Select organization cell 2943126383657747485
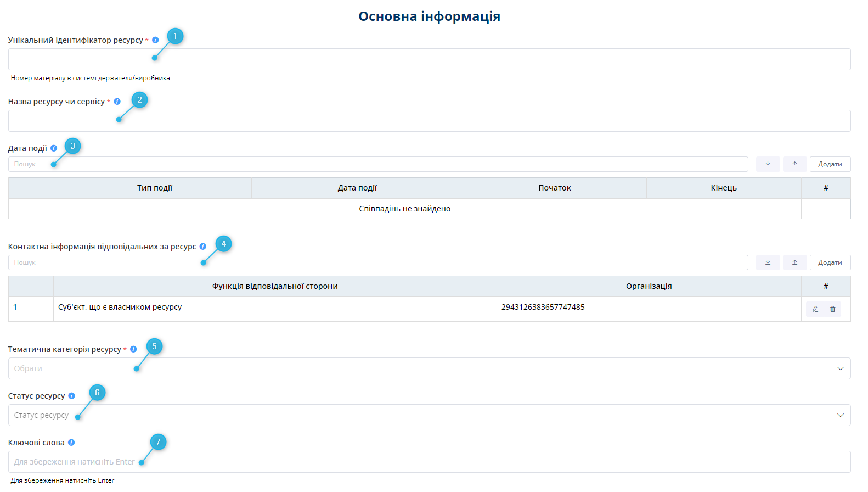The height and width of the screenshot is (492, 868). 649,309
